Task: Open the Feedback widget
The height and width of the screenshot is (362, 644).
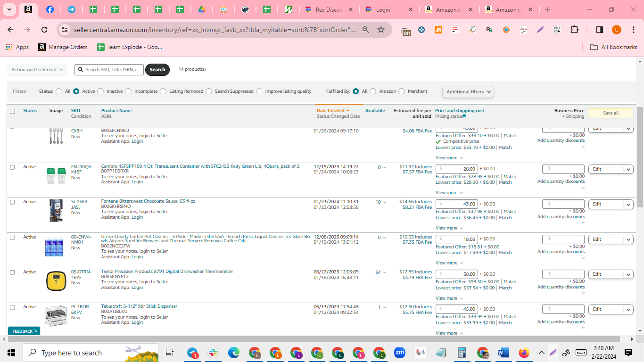Action: pos(22,331)
